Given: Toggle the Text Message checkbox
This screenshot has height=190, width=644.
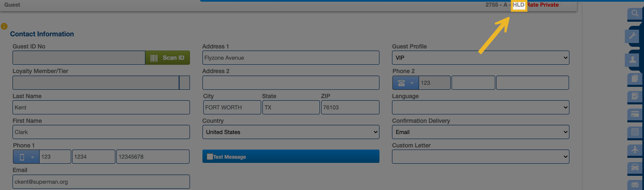Looking at the screenshot, I should coord(210,157).
